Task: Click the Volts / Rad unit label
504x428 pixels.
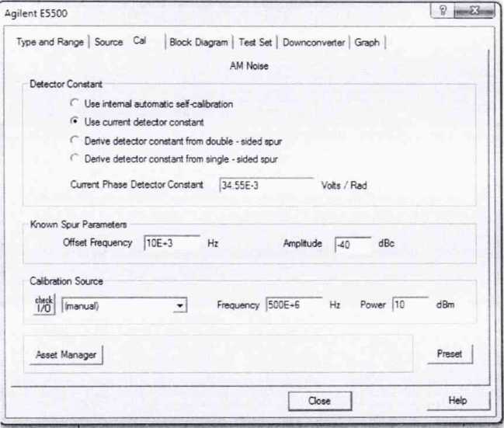Action: point(344,185)
